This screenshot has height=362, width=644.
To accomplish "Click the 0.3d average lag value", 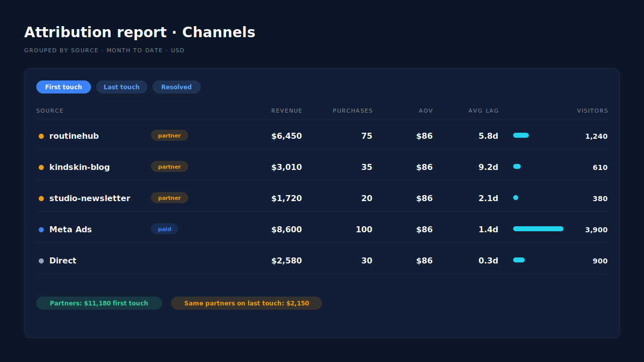I will click(488, 261).
